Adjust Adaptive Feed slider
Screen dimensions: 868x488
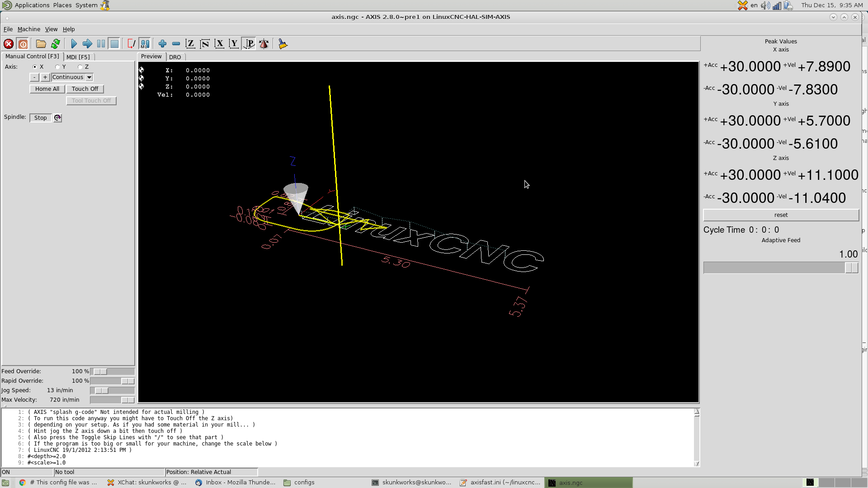[781, 268]
